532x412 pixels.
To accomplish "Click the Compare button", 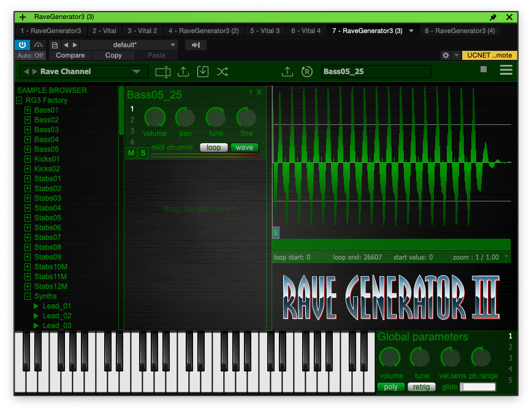I will point(70,55).
